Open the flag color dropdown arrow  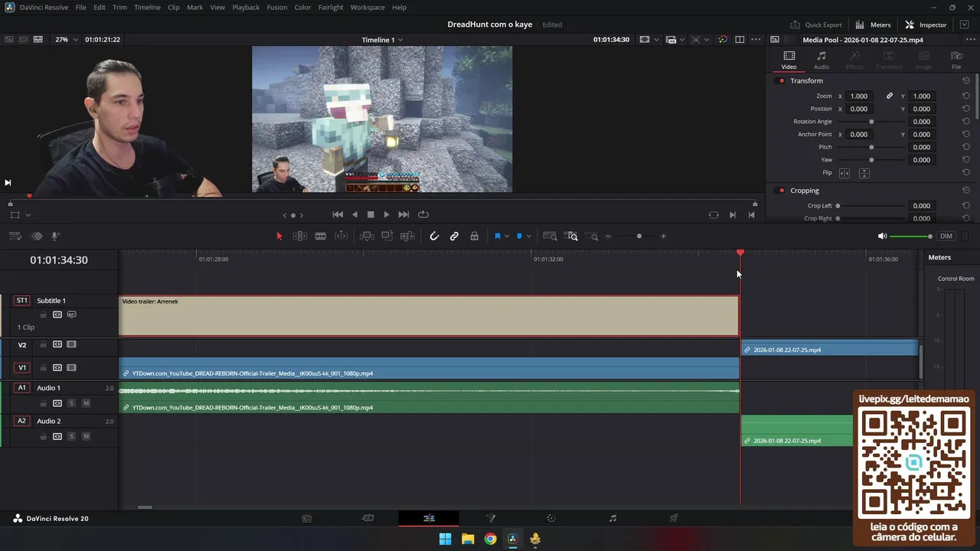[x=507, y=236]
